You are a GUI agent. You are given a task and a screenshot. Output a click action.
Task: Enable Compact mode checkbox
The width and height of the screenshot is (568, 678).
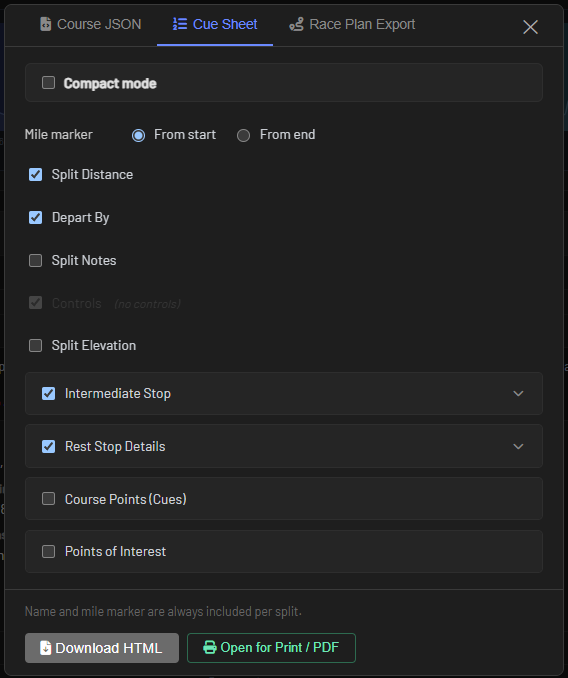[x=48, y=83]
